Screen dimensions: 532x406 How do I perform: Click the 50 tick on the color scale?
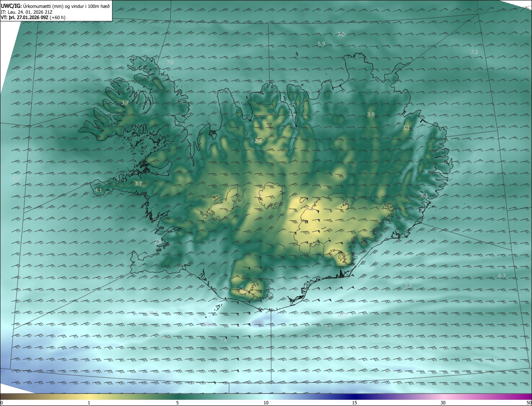point(529,403)
